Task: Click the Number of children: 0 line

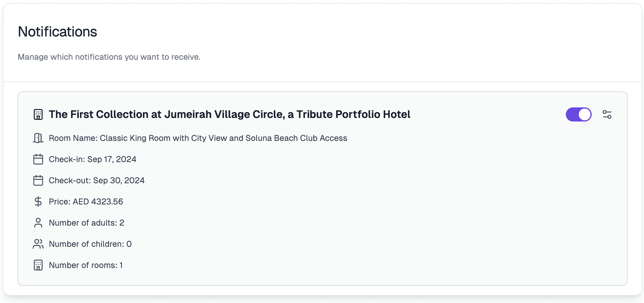Action: point(90,244)
